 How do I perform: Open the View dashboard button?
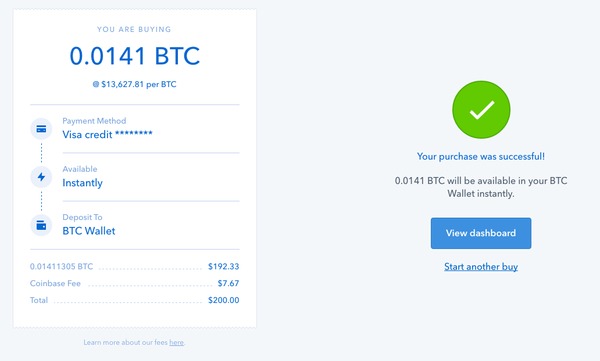point(481,233)
